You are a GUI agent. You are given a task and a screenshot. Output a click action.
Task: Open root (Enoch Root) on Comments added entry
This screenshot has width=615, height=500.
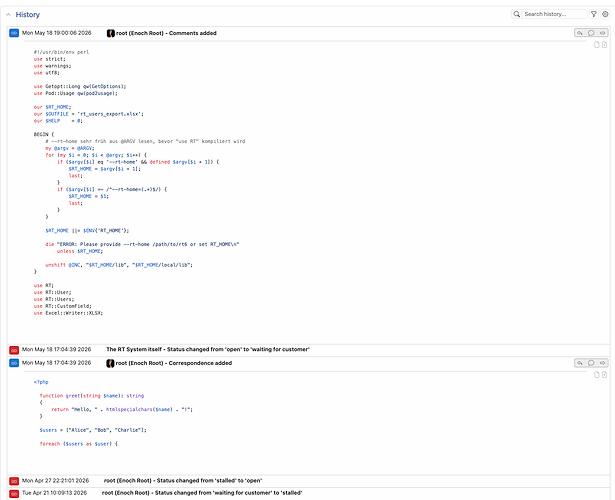(x=140, y=33)
